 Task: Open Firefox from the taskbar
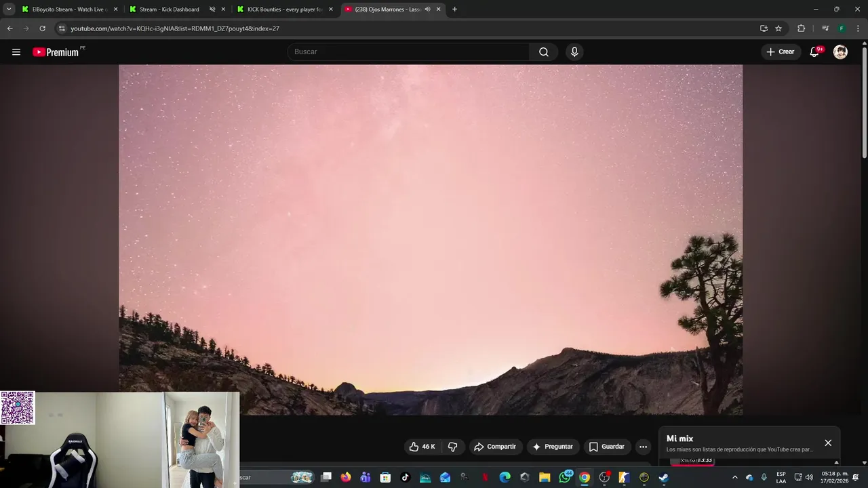(346, 477)
